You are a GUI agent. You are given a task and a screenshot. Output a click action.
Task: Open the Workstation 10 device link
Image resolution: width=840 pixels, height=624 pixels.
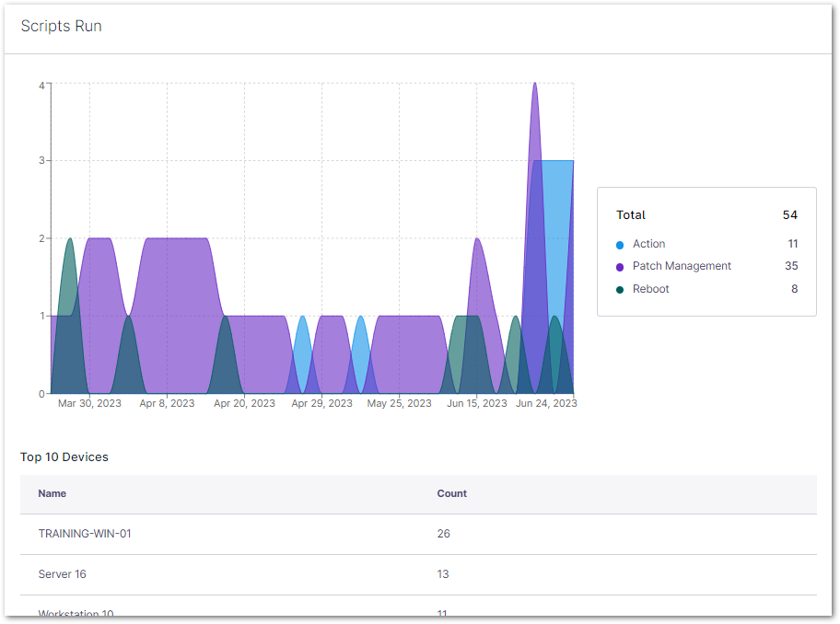click(76, 612)
